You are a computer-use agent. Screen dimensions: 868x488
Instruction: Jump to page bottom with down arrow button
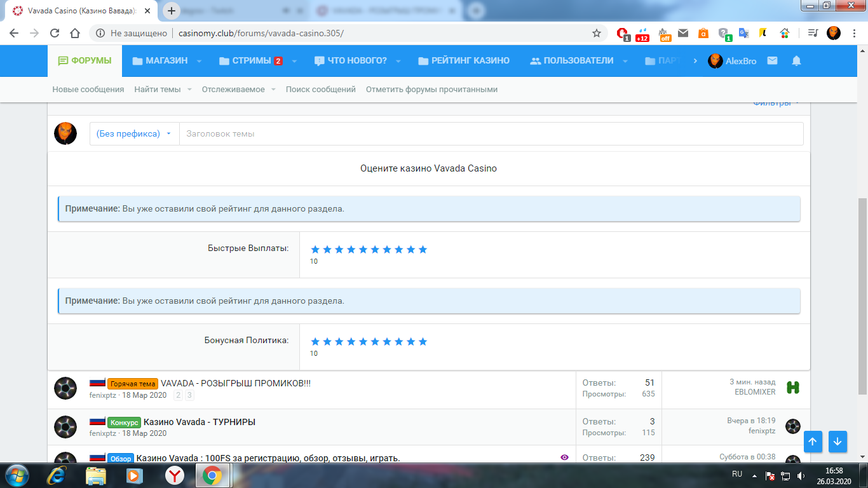(837, 441)
